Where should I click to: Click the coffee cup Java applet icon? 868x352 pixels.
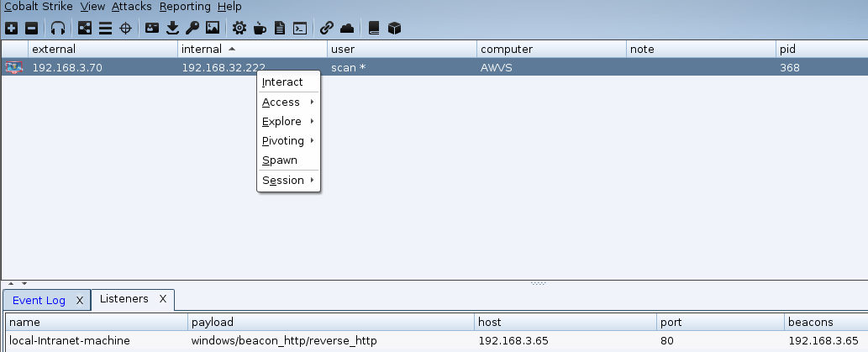point(260,28)
